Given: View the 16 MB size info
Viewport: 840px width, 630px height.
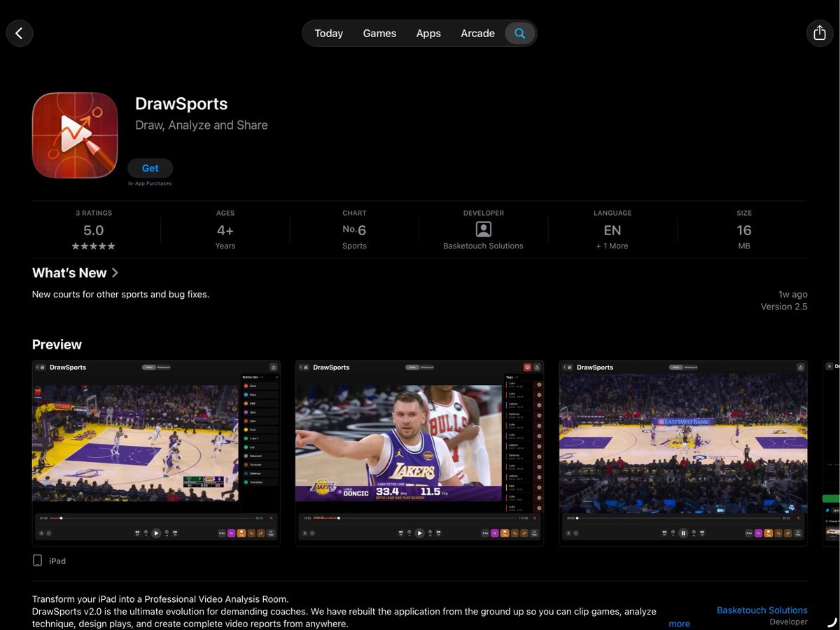Looking at the screenshot, I should pos(744,230).
